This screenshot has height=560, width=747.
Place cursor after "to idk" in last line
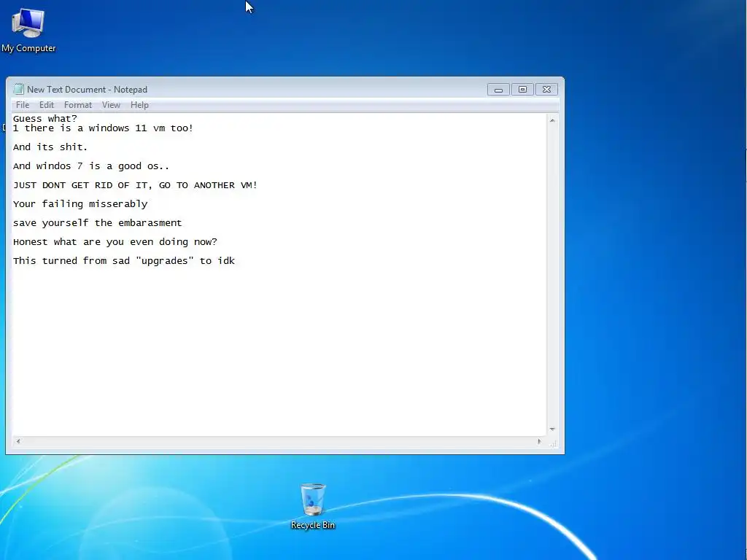pyautogui.click(x=236, y=261)
